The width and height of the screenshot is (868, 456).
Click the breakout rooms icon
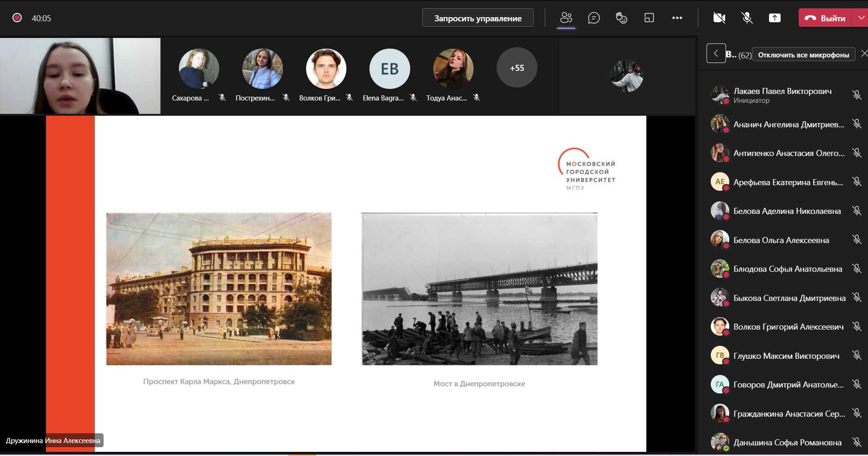click(649, 18)
